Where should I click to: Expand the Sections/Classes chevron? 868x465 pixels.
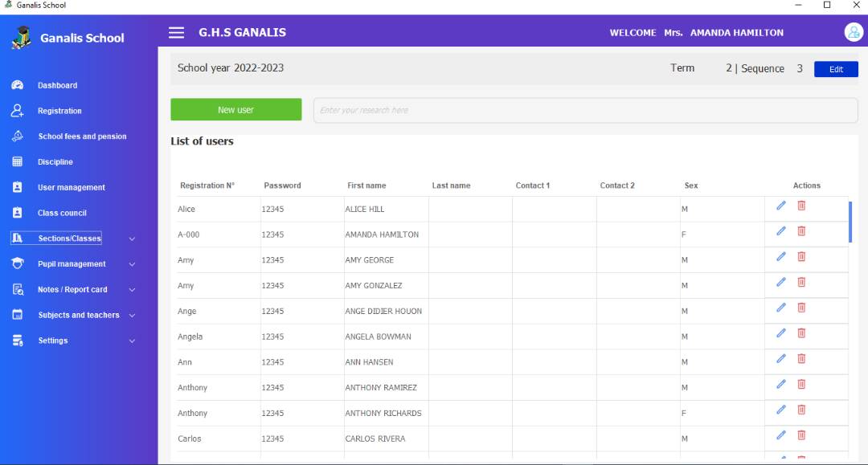(x=132, y=239)
